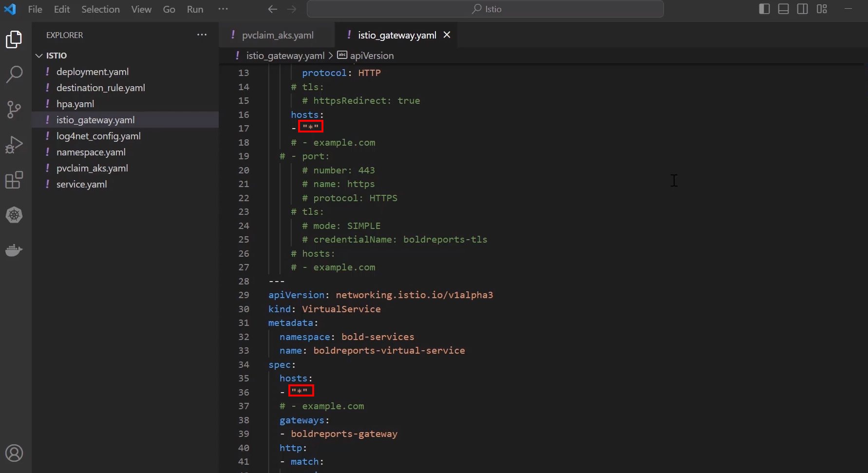Click the istio_gateway.yaml breadcrumb
Image resolution: width=868 pixels, height=473 pixels.
[285, 56]
